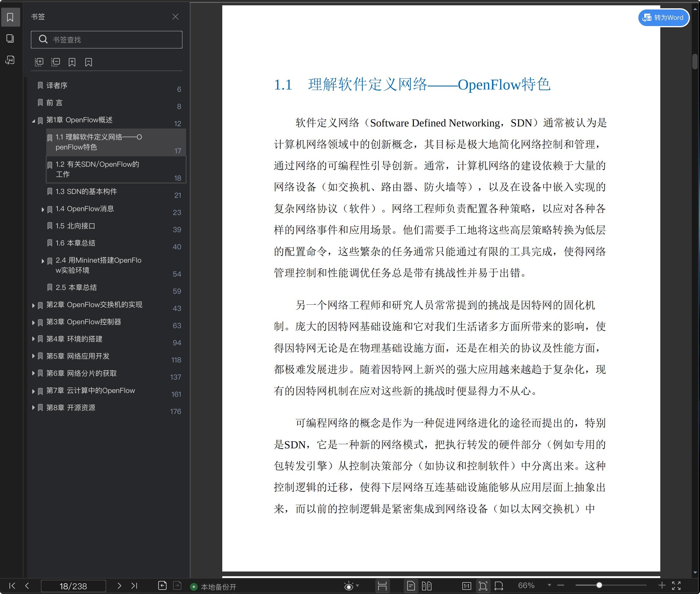700x594 pixels.
Task: Open the 译者序 bookmark
Action: click(x=57, y=86)
